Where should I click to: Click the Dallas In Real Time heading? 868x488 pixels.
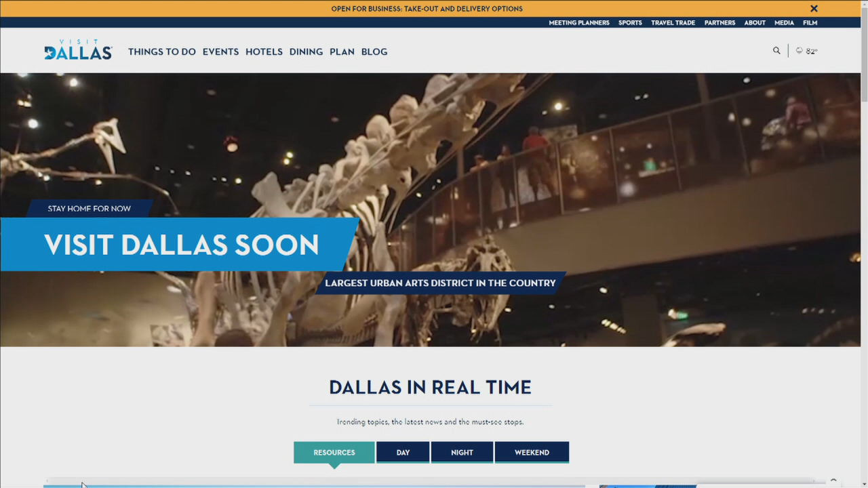point(430,387)
